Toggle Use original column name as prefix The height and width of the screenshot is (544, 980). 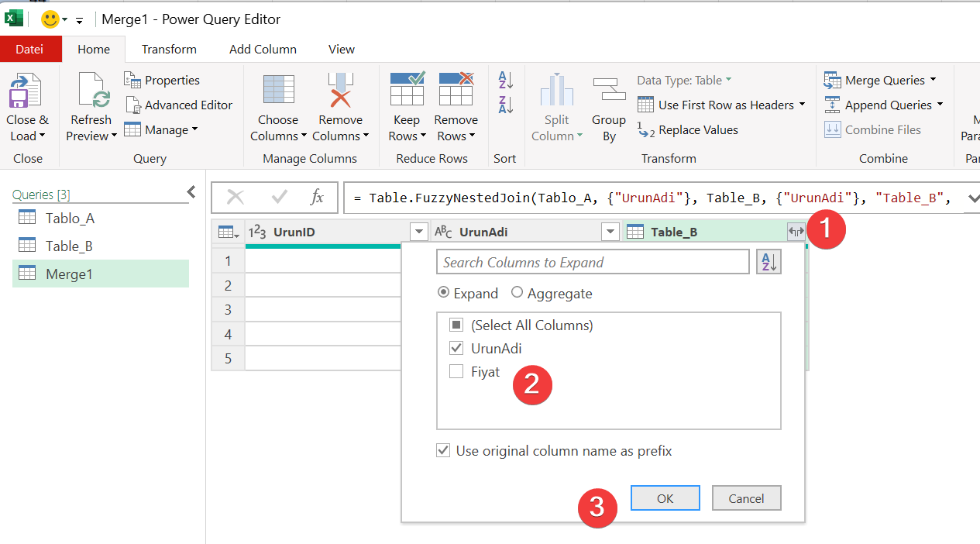point(443,450)
